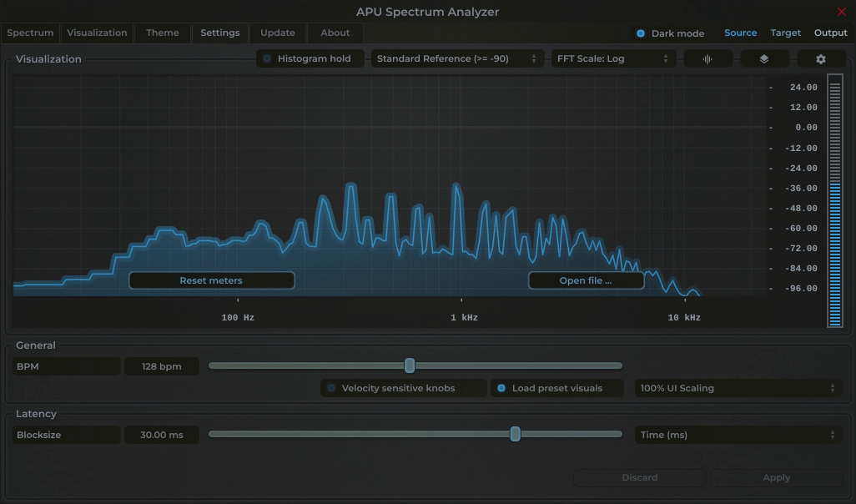Open the About tab
The width and height of the screenshot is (856, 504).
pos(335,33)
